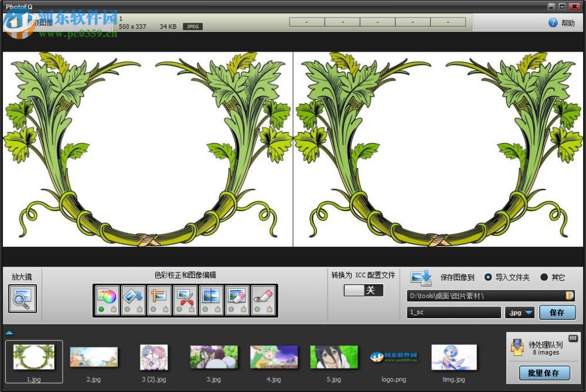Select the 导入文件夹 save option
Viewport: 586px width, 392px height.
point(489,277)
